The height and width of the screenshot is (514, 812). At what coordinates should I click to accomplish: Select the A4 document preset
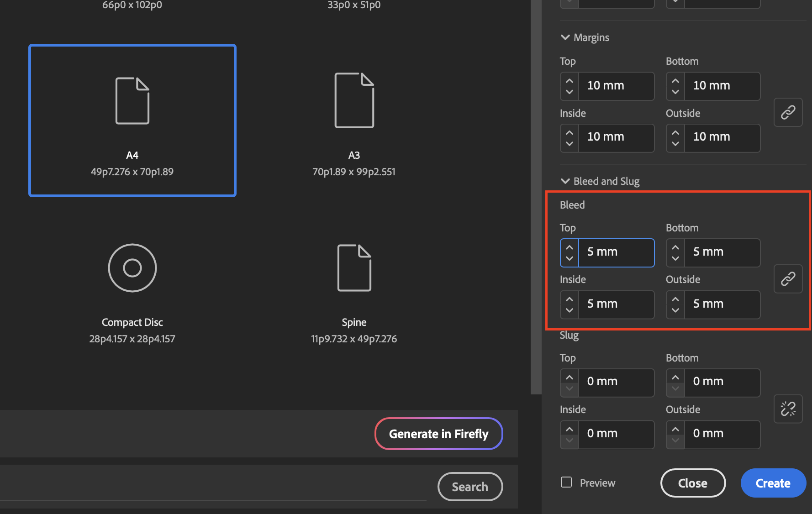point(132,121)
